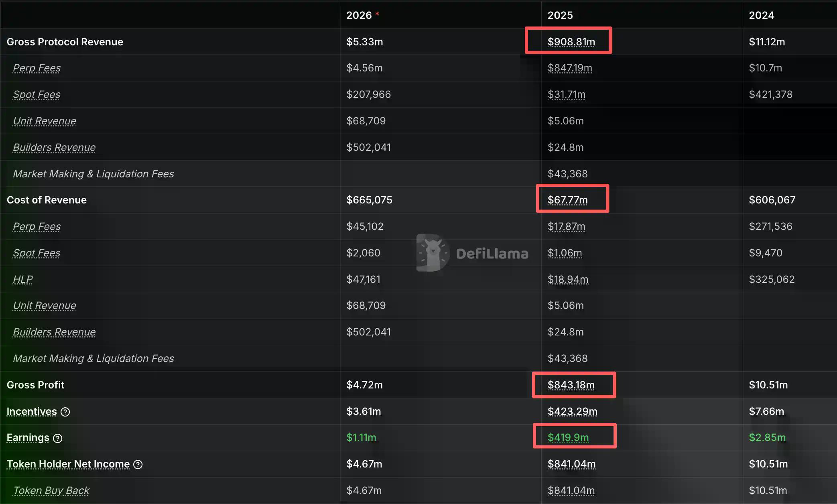The width and height of the screenshot is (837, 504).
Task: Click the red asterisk beside 2026
Action: [377, 14]
